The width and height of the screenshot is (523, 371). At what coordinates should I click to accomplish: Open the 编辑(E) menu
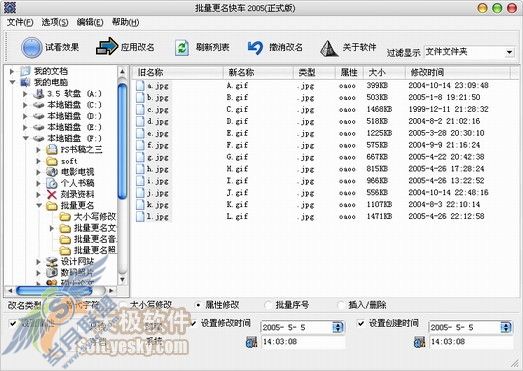click(90, 22)
